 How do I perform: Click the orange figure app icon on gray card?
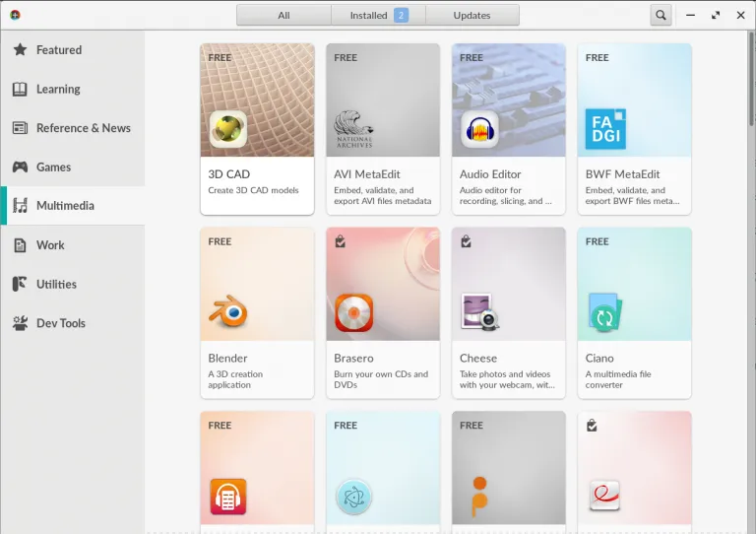pos(479,497)
